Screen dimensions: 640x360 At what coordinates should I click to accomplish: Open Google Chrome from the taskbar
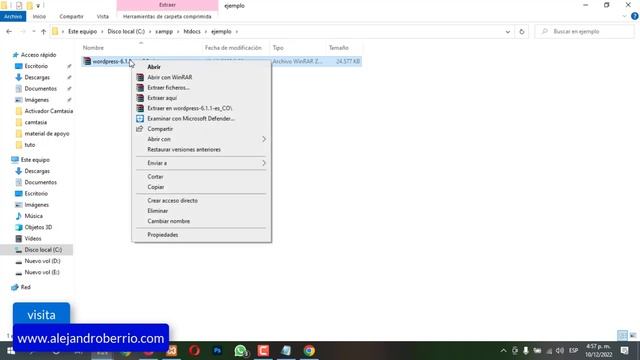[x=309, y=351]
